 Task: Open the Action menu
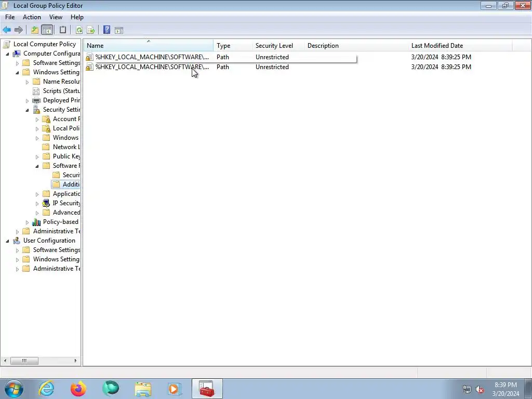coord(32,17)
